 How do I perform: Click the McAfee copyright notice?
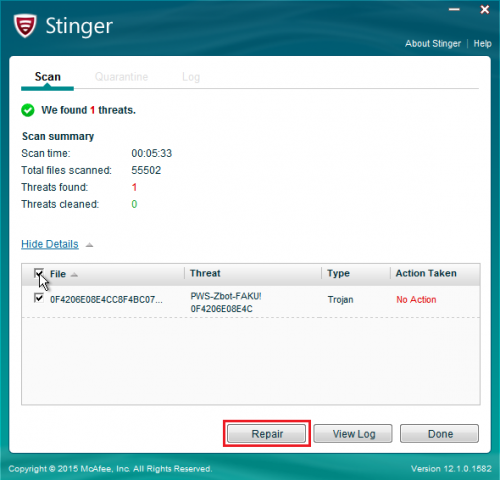point(110,469)
